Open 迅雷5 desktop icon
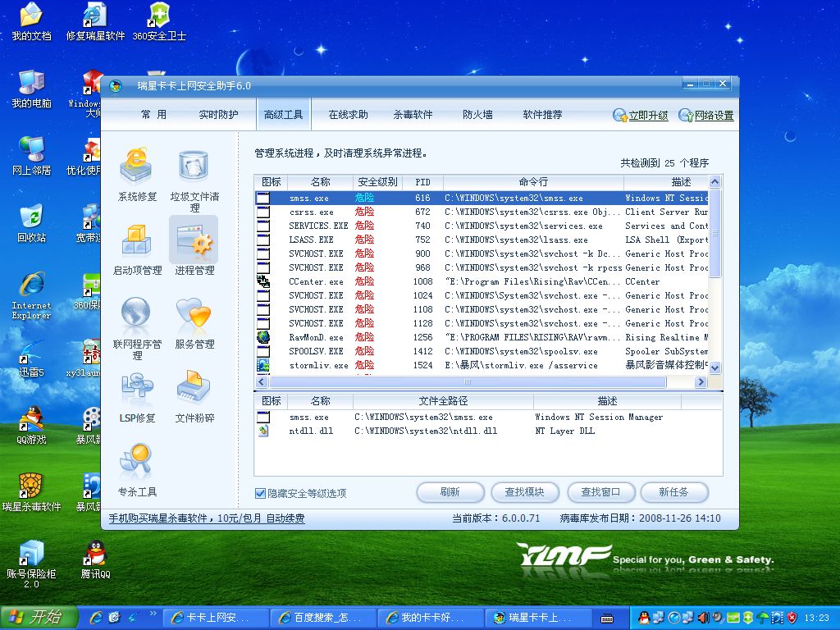Image resolution: width=840 pixels, height=630 pixels. pos(32,358)
